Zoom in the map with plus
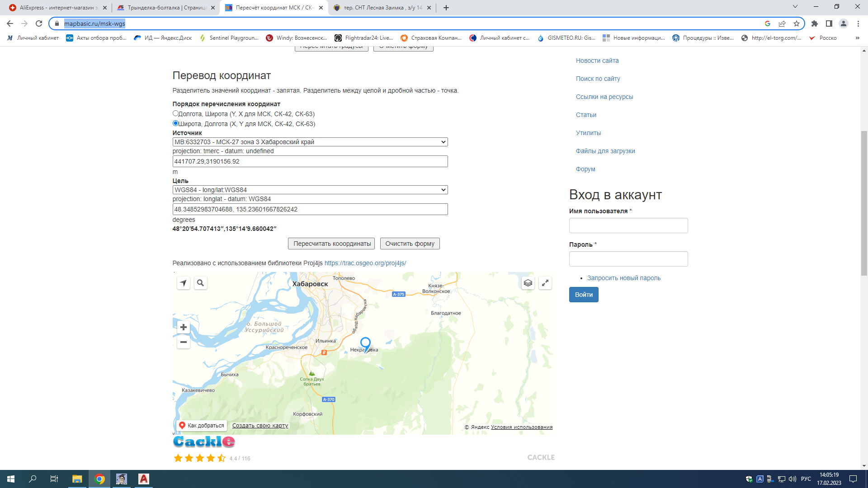Viewport: 868px width, 488px height. pyautogui.click(x=183, y=327)
